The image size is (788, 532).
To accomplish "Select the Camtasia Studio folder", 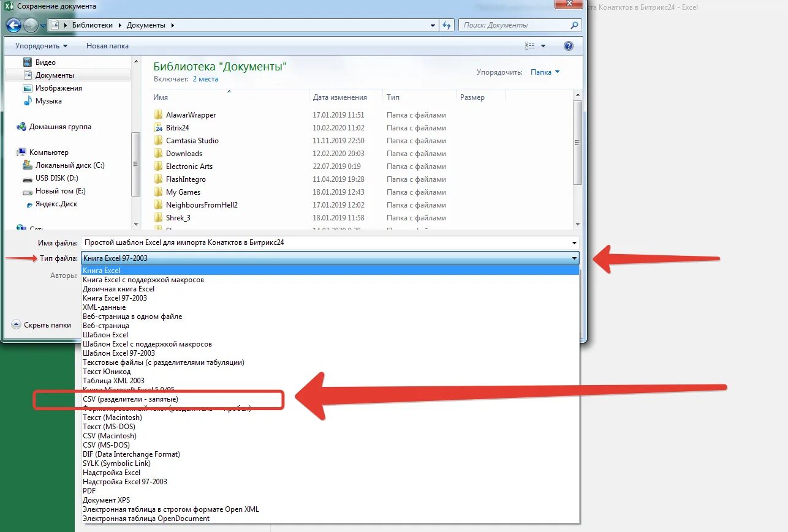I will click(x=192, y=141).
